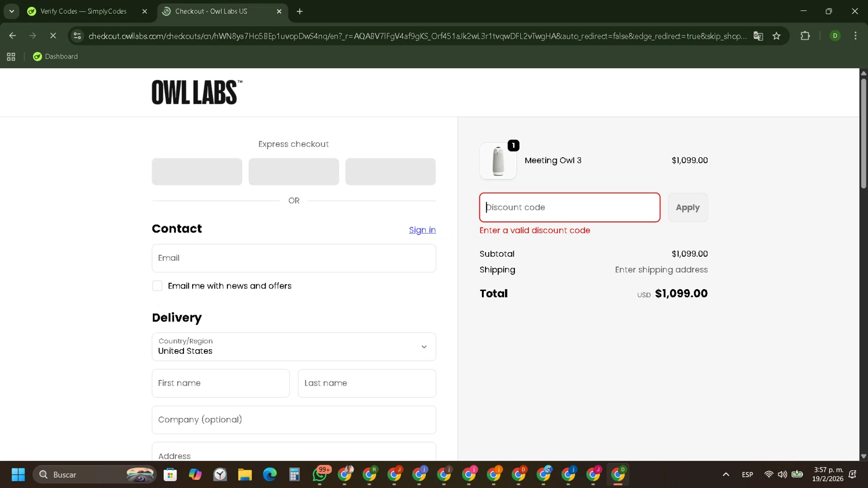Click the Email input field
Screen dimensions: 868x488
click(x=294, y=258)
